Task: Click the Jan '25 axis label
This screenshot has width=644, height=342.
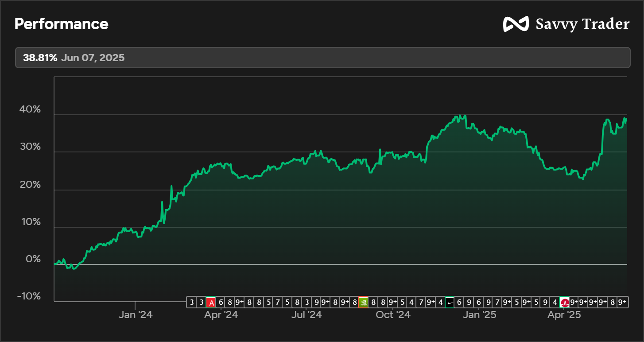Action: tap(480, 315)
